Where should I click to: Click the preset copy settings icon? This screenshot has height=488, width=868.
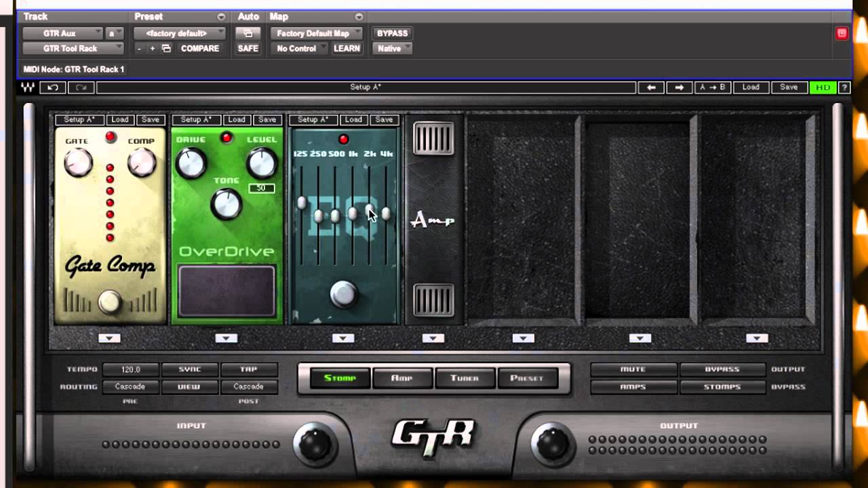click(166, 49)
